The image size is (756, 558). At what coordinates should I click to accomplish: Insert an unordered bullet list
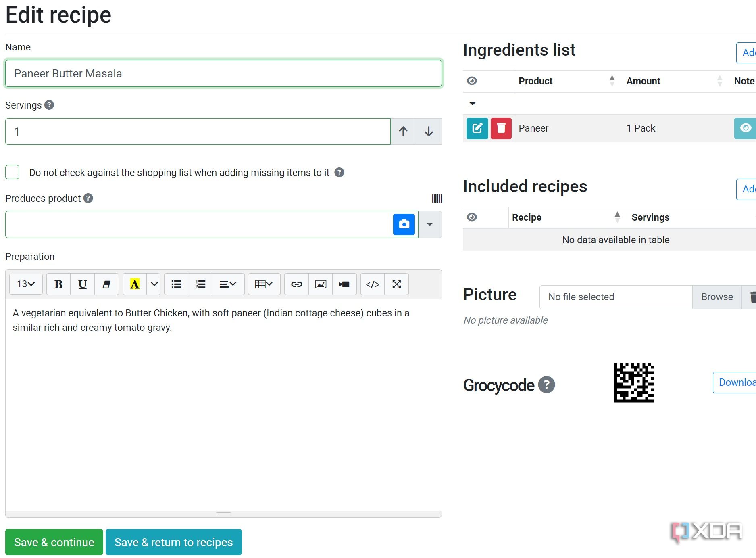click(176, 284)
